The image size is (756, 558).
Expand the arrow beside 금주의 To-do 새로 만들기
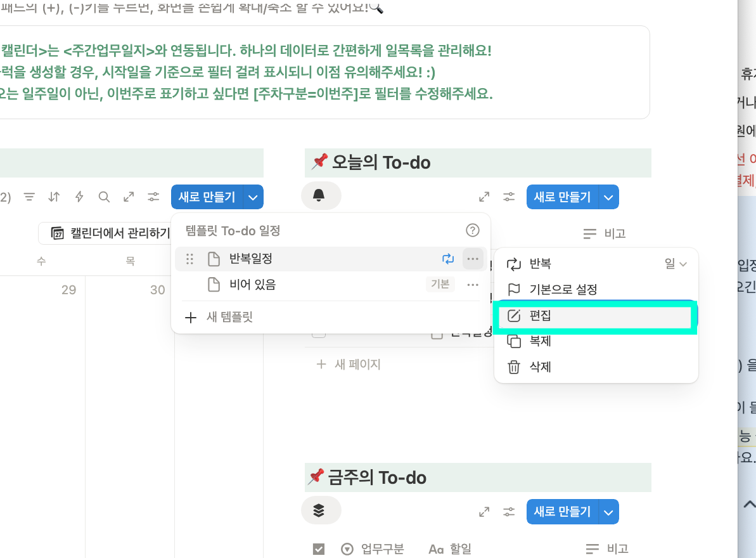pos(608,511)
